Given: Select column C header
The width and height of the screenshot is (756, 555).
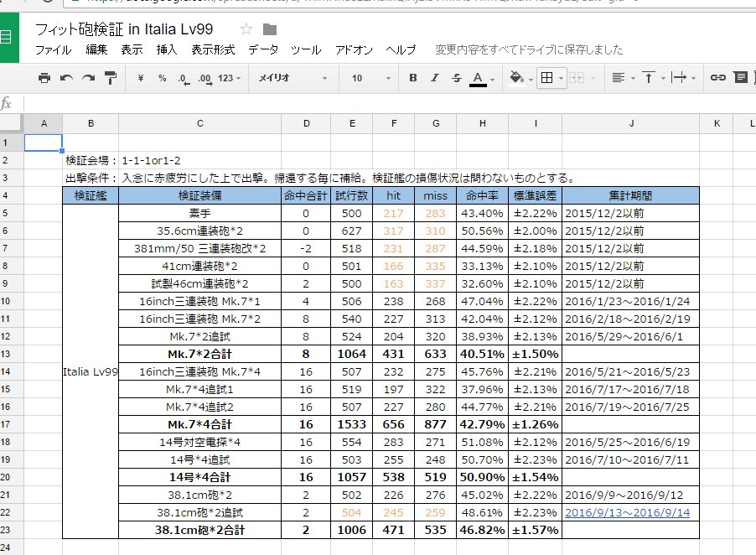Looking at the screenshot, I should pos(200,123).
